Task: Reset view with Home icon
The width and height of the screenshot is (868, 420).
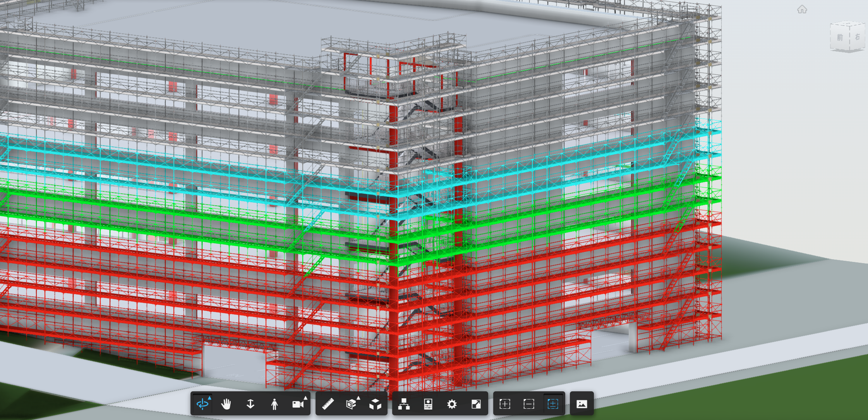Action: [802, 9]
